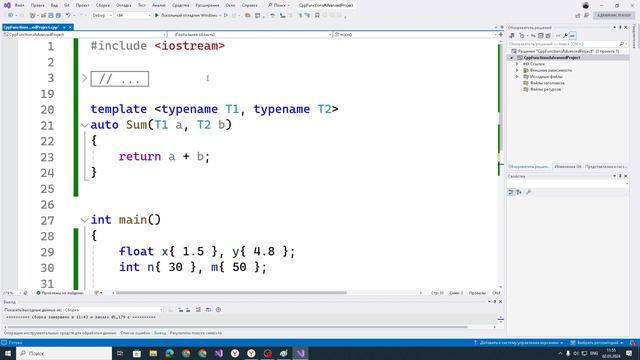
Task: Click the Output panel horizontal scrollbar
Action: pos(238,327)
